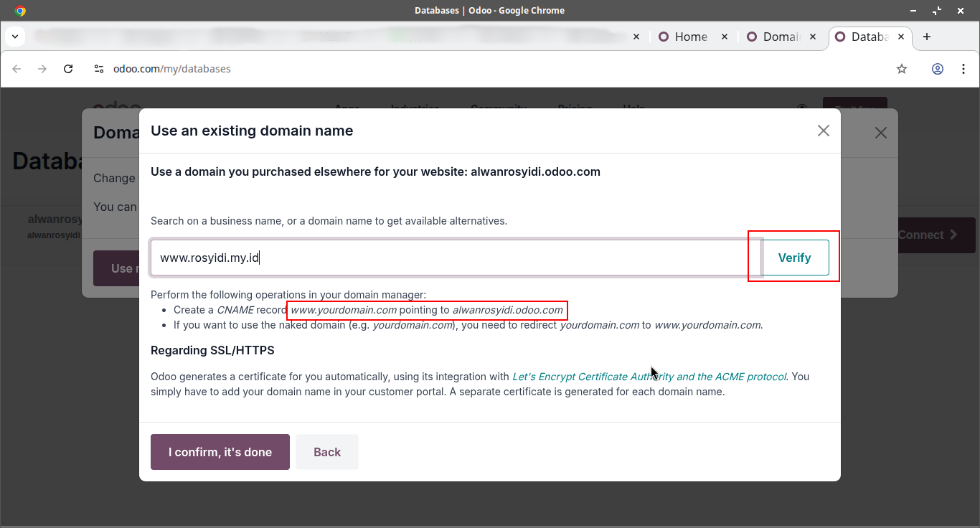Screen dimensions: 980x528
Task: Bookmark this page with the star icon
Action: click(902, 69)
